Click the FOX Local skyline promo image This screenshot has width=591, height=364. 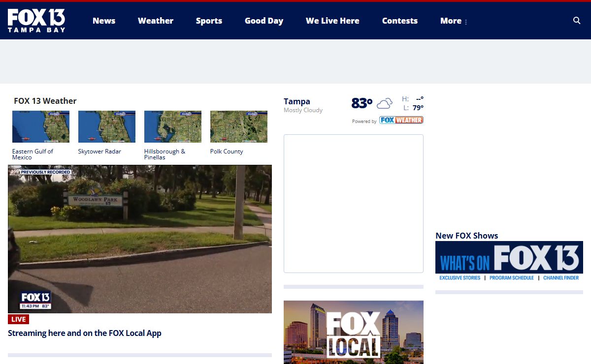[x=354, y=332]
